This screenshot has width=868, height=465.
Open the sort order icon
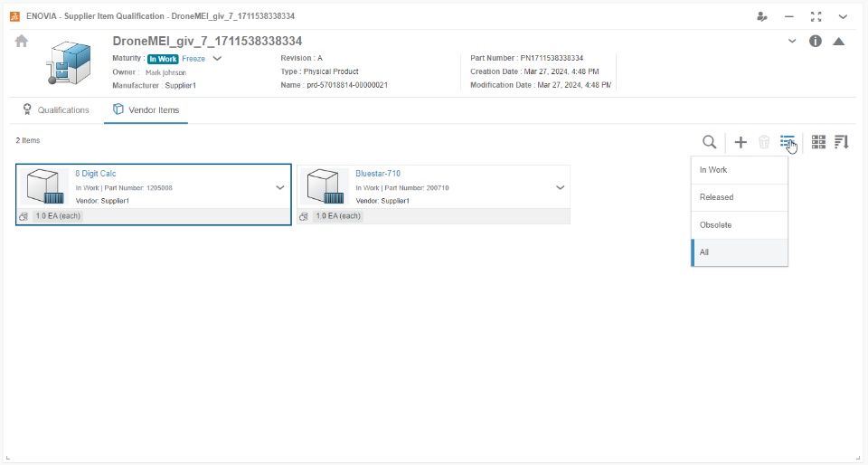[842, 142]
